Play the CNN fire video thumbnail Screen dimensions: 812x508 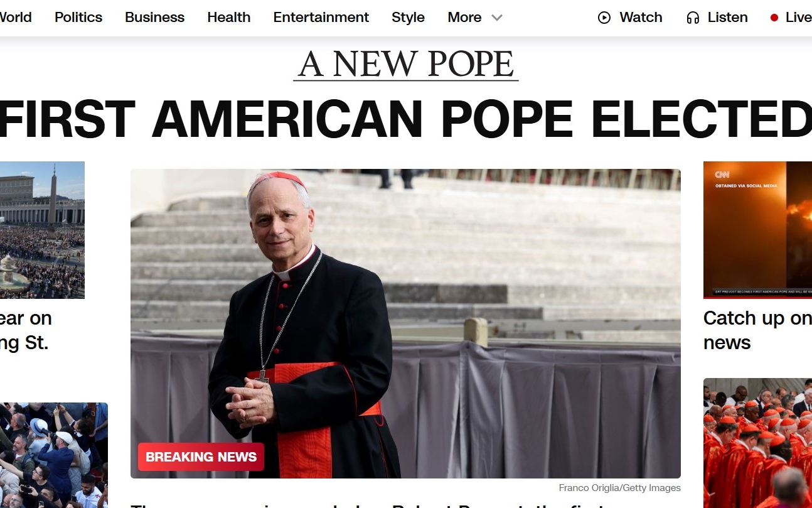click(x=757, y=230)
